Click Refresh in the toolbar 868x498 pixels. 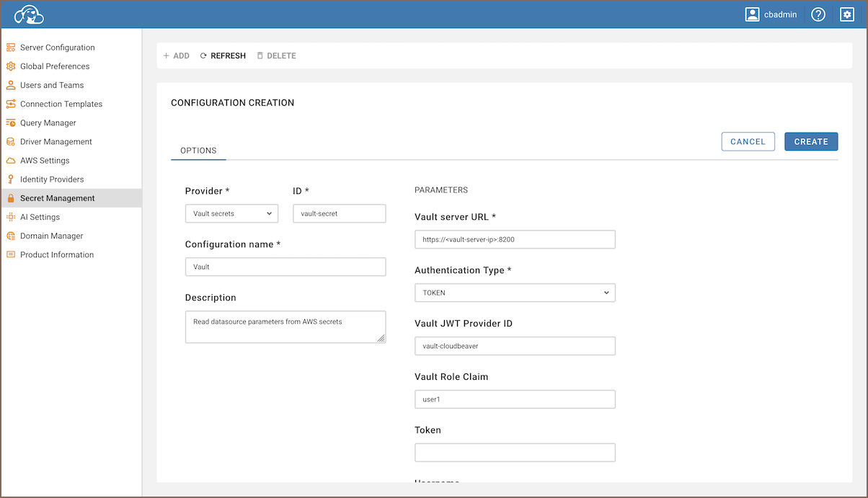coord(223,55)
